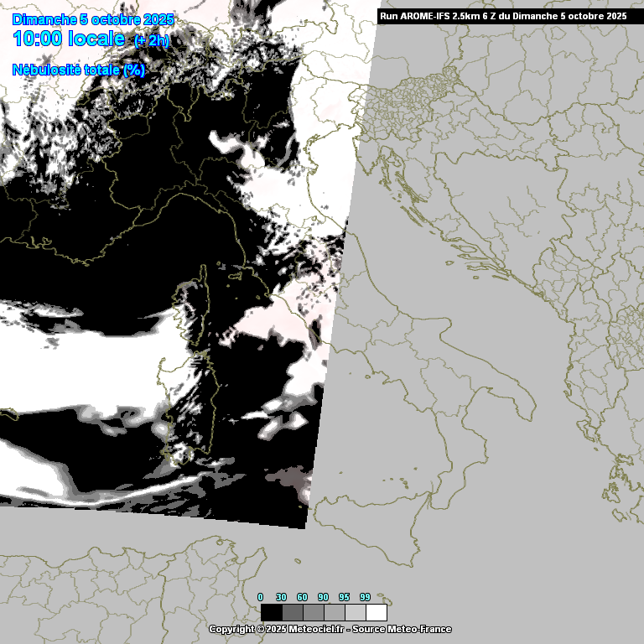Click the "Dimanche 5 octobre 2025" date heading
Image resolution: width=644 pixels, height=644 pixels.
point(93,19)
